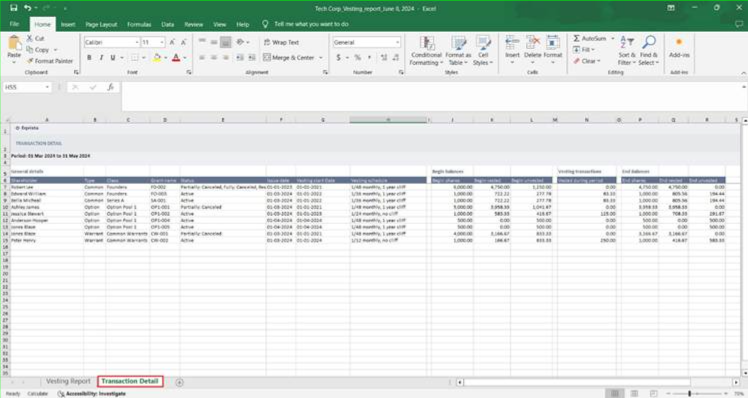Open Format as Table gallery
The height and width of the screenshot is (398, 748).
tap(458, 51)
